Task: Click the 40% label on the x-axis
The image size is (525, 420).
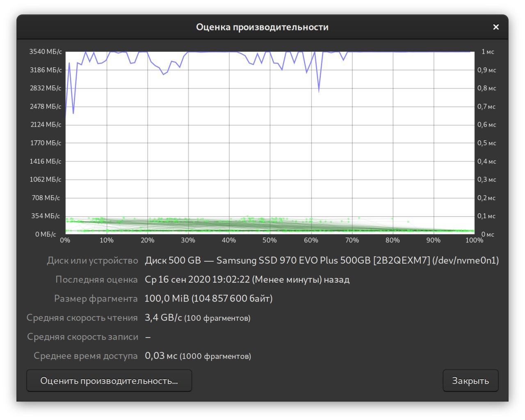Action: click(229, 240)
